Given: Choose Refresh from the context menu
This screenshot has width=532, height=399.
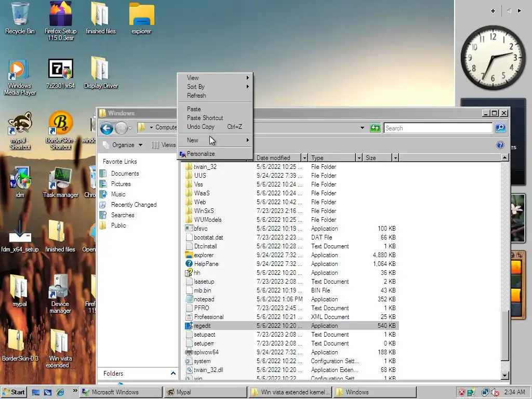Looking at the screenshot, I should coord(215,96).
